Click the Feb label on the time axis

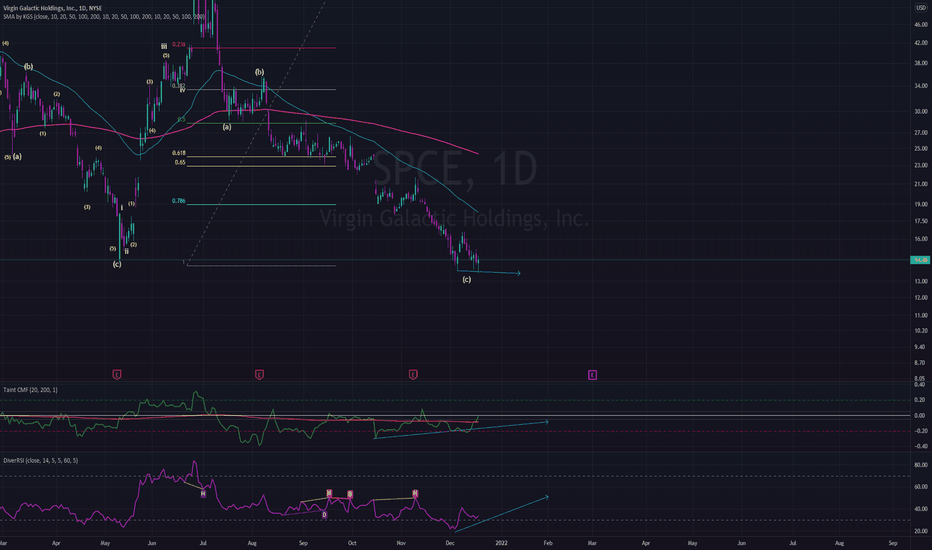tap(547, 543)
